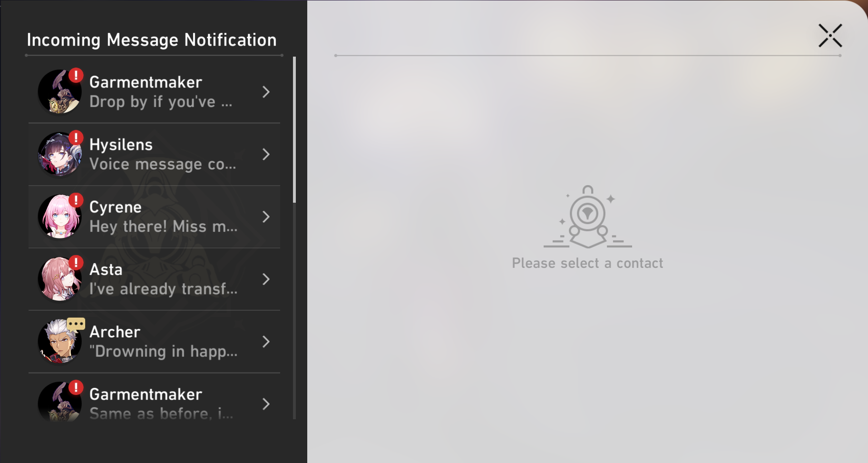
Task: Open Garmentmaker's avatar beside "Drop by if you've"
Action: pos(60,92)
